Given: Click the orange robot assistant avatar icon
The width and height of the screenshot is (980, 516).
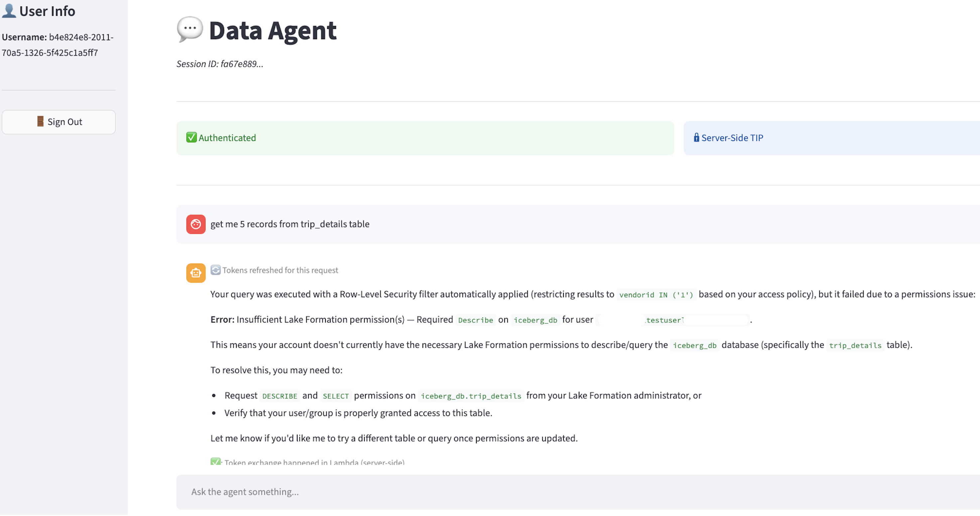Looking at the screenshot, I should click(196, 273).
